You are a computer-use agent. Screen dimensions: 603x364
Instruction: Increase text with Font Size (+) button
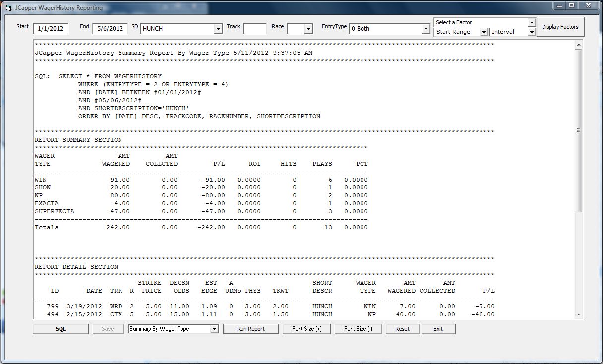306,329
